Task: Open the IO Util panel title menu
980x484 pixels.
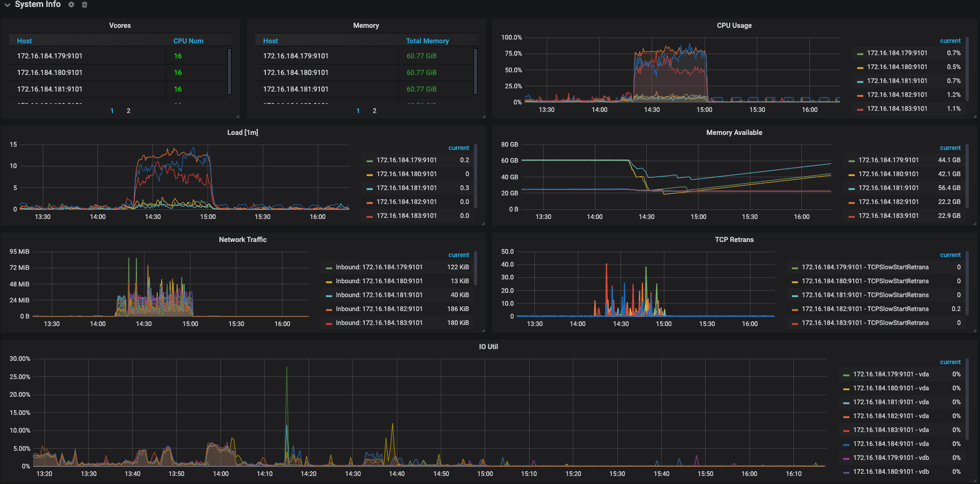Action: point(488,347)
